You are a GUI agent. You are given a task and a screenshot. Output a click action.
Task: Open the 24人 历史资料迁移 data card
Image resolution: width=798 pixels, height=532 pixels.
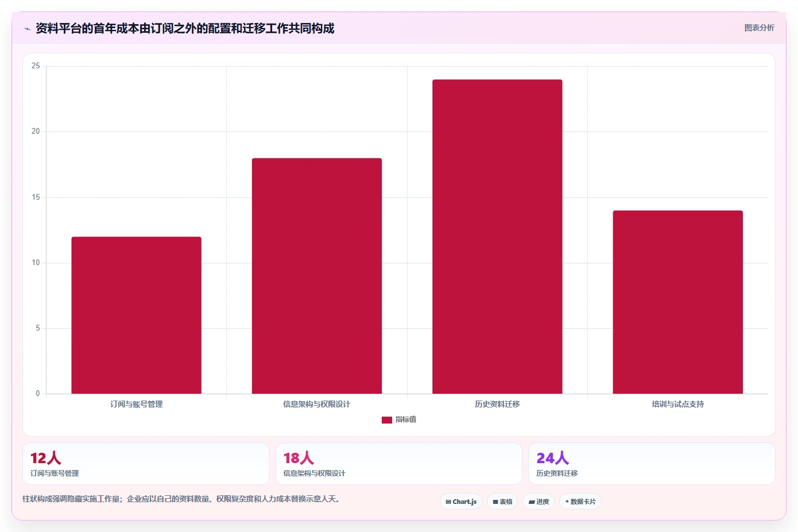[x=652, y=464]
